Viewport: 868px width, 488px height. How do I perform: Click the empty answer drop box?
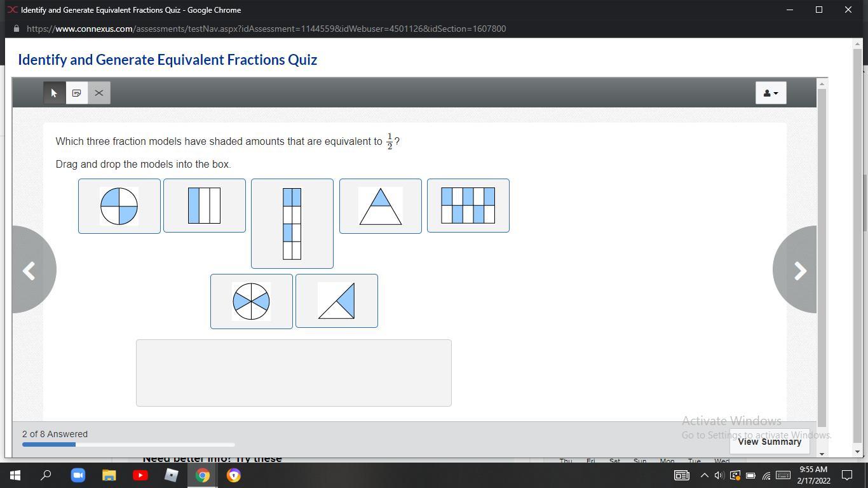pyautogui.click(x=294, y=373)
